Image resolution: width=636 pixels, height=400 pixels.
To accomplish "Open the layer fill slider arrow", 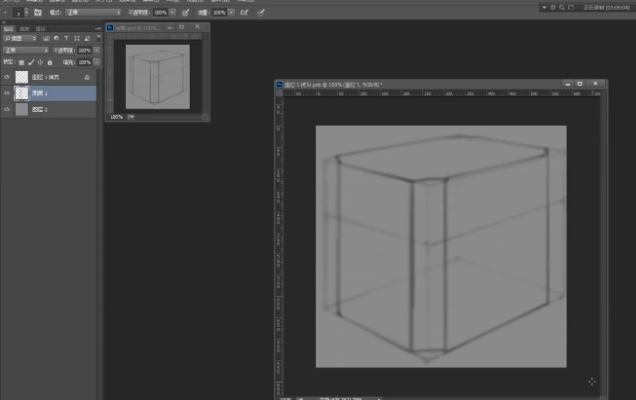I will click(97, 62).
